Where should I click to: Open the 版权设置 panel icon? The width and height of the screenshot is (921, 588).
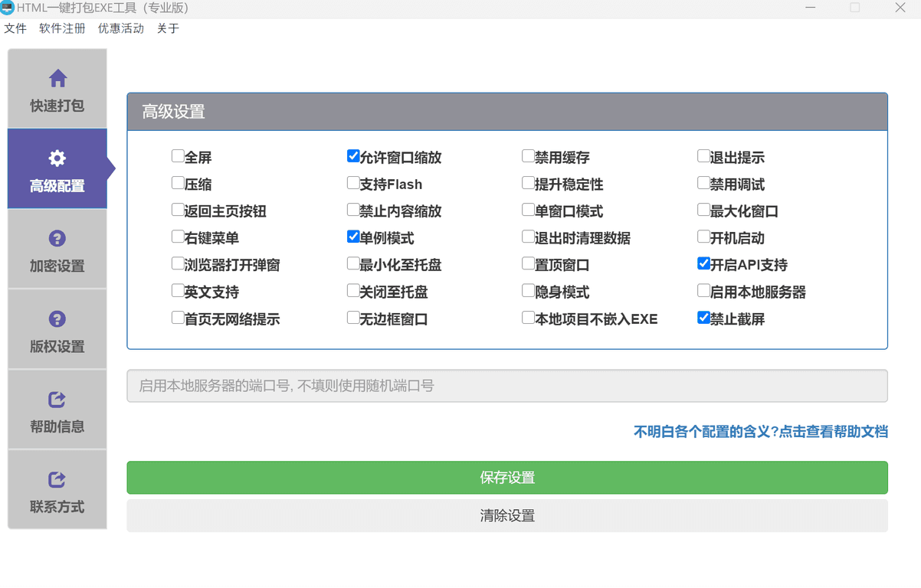pos(57,319)
